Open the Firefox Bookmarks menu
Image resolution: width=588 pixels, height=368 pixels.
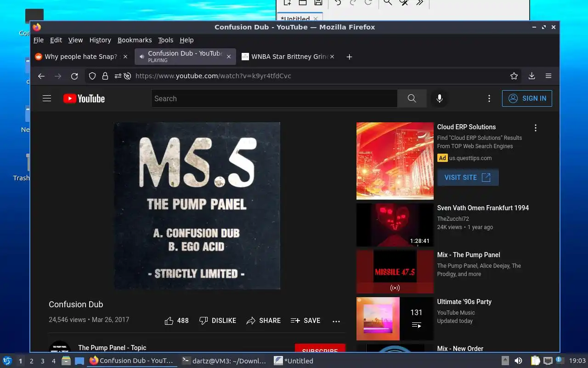pyautogui.click(x=135, y=40)
